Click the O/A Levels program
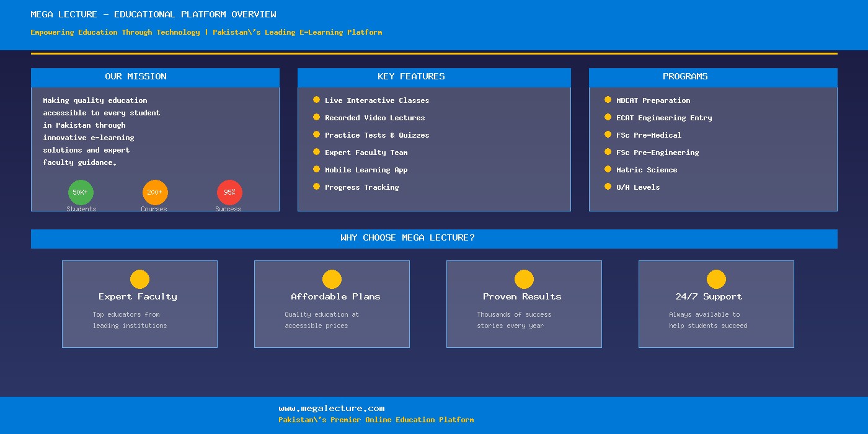 pyautogui.click(x=638, y=187)
